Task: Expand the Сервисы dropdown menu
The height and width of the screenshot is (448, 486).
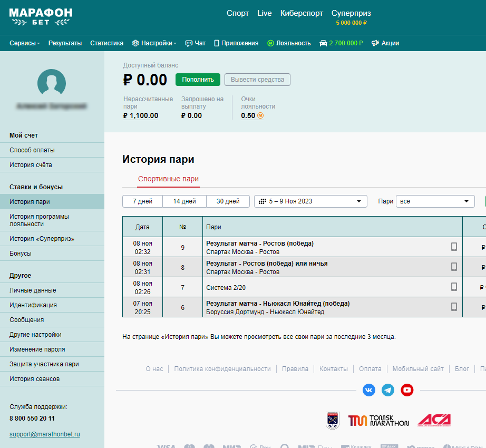Action: 25,43
